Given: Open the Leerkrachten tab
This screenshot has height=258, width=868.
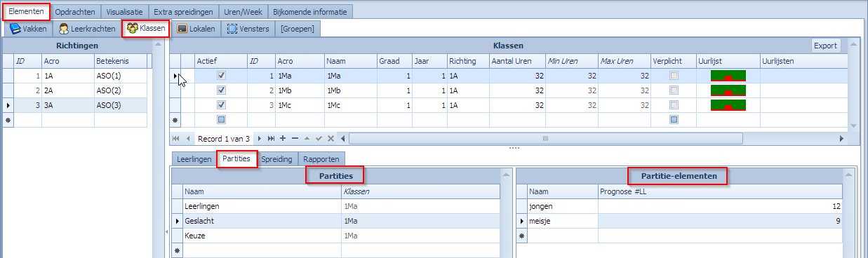Looking at the screenshot, I should [x=87, y=29].
